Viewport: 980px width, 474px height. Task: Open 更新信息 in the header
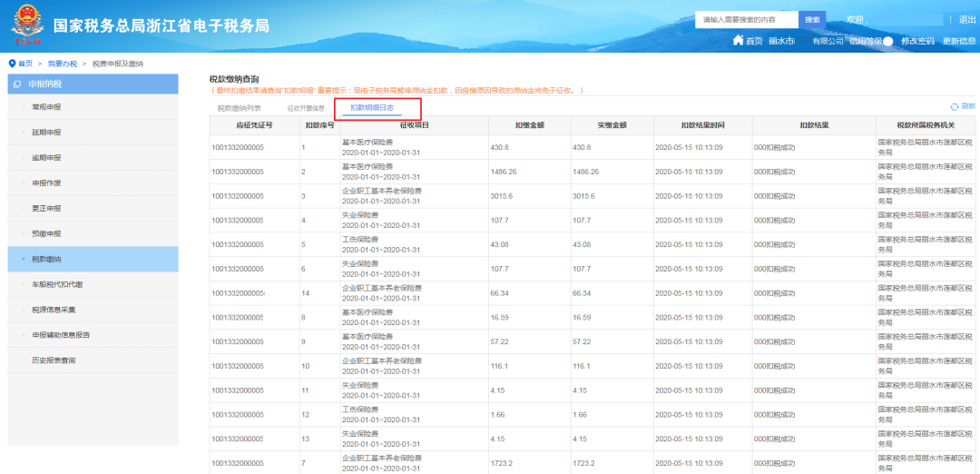959,41
